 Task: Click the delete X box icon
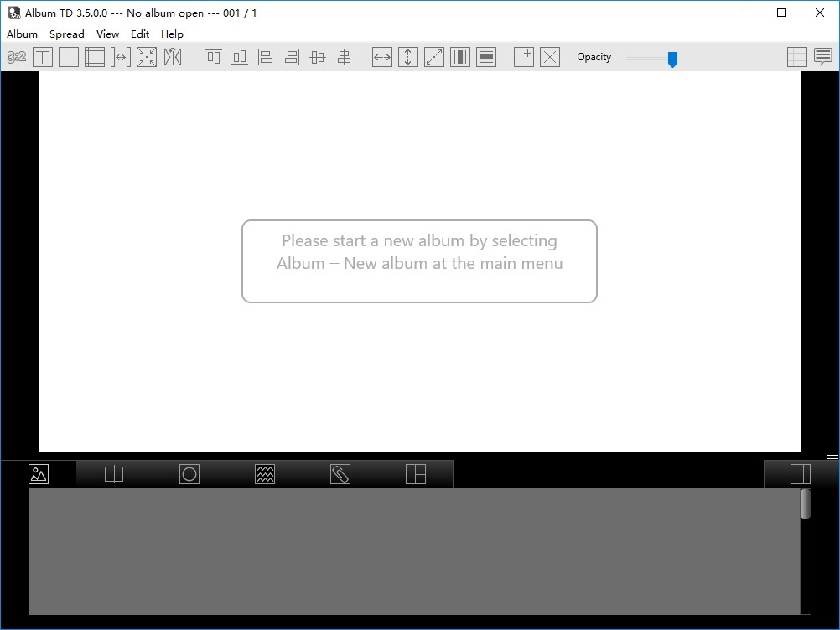tap(550, 57)
